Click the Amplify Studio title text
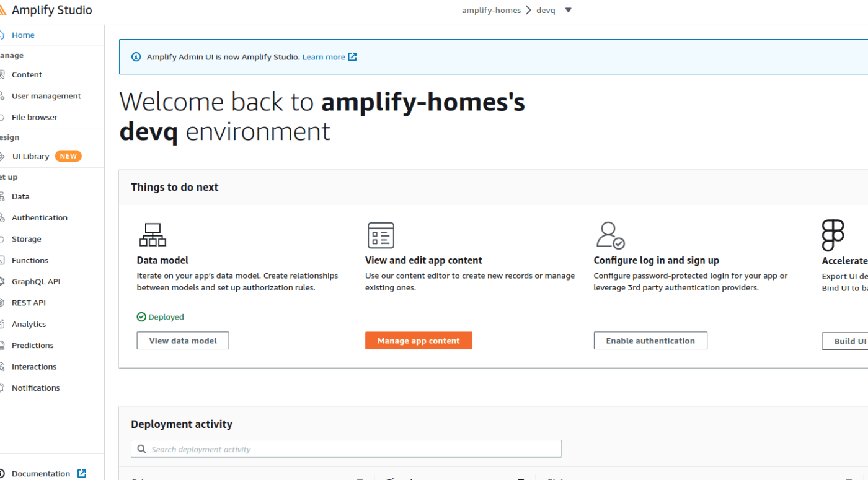The width and height of the screenshot is (868, 480). 52,11
